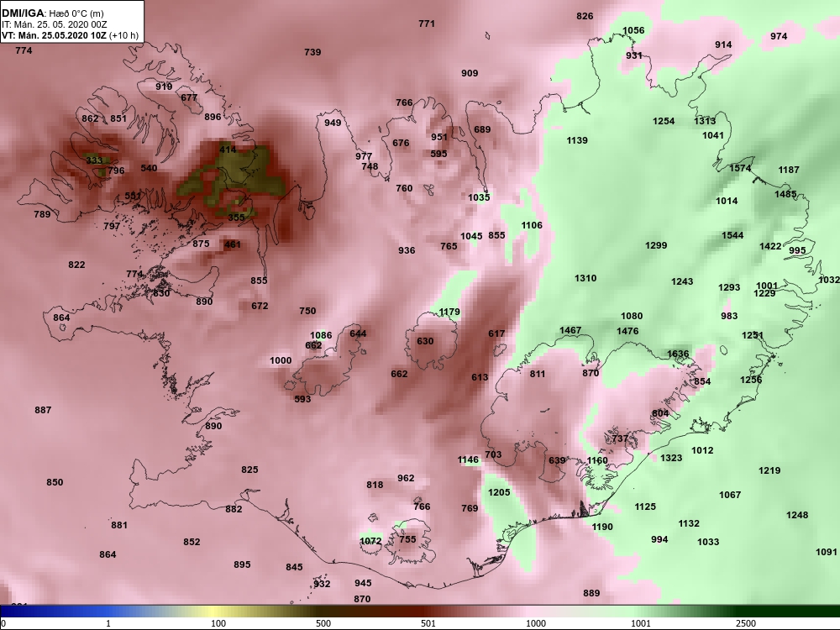Click the 962 height value

[x=406, y=478]
